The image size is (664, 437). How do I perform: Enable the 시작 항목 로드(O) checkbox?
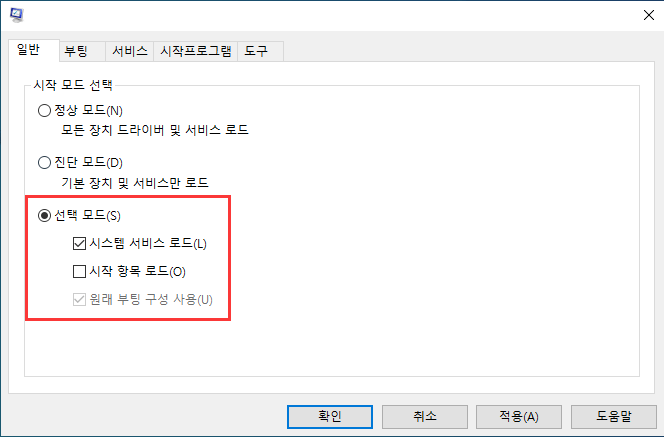(79, 271)
